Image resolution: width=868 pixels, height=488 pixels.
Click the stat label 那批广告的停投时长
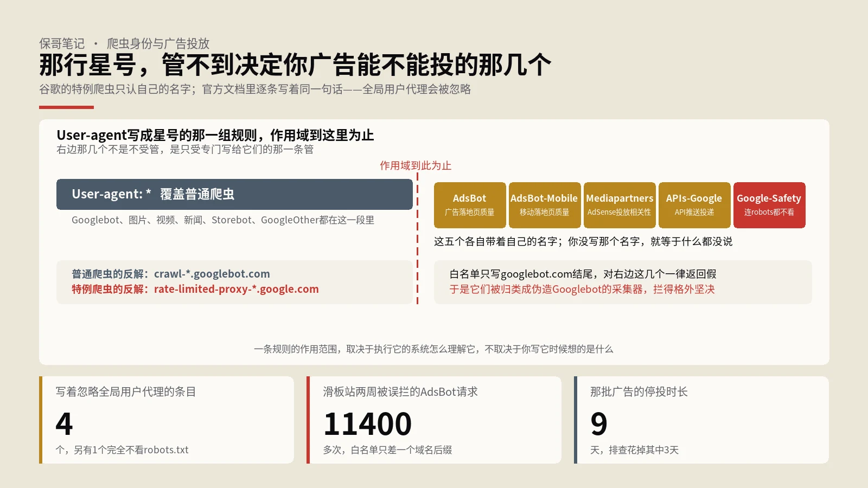[x=639, y=391]
